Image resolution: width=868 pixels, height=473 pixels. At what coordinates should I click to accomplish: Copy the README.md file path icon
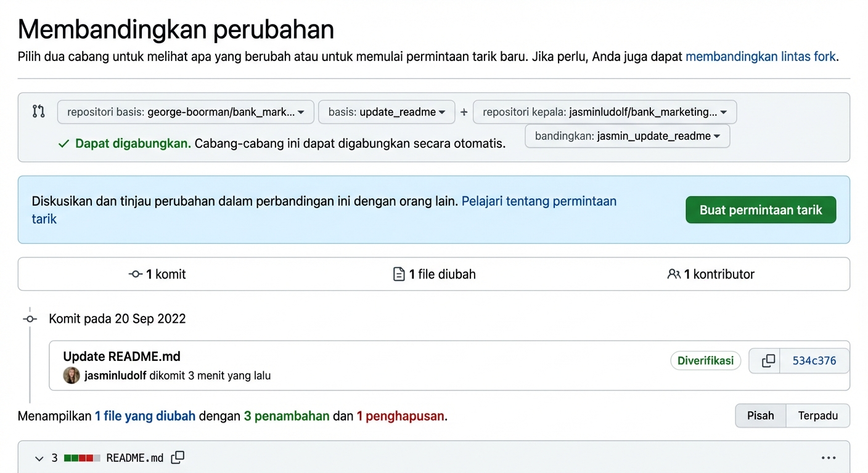(178, 458)
